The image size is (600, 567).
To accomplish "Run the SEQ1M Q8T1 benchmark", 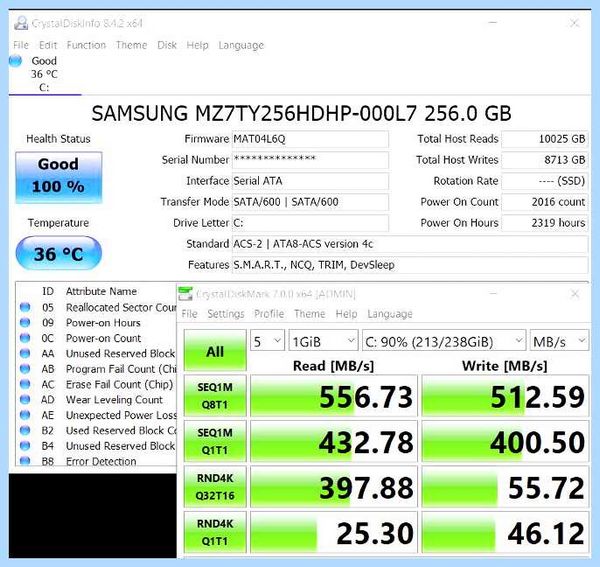I will [215, 396].
